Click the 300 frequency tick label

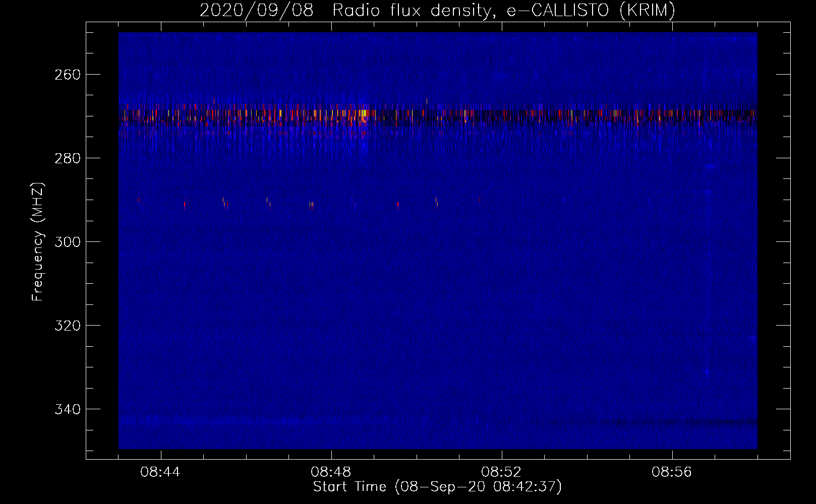(67, 242)
